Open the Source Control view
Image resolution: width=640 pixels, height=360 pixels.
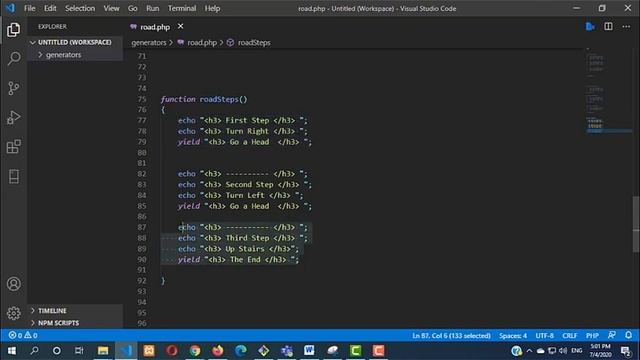tap(13, 88)
